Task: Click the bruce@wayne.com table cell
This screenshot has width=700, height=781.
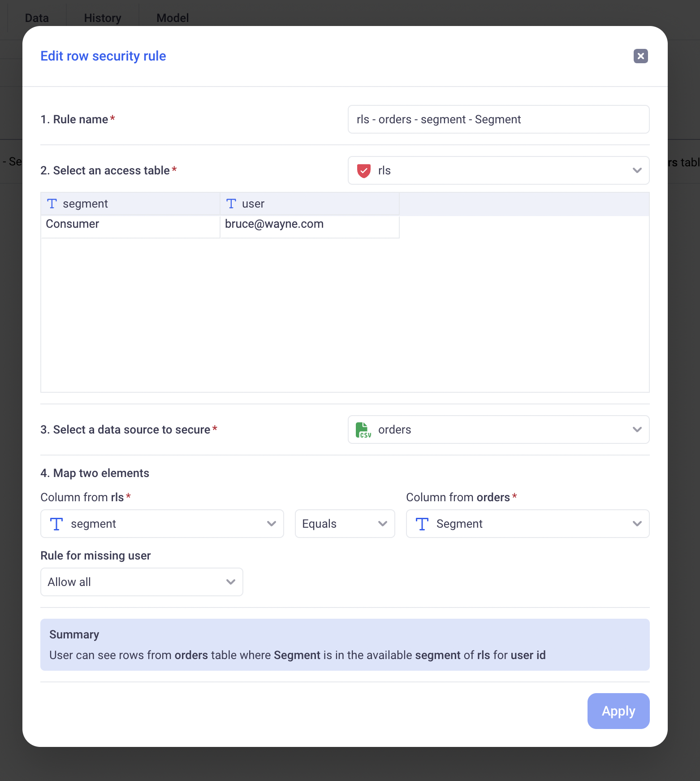Action: pyautogui.click(x=310, y=226)
